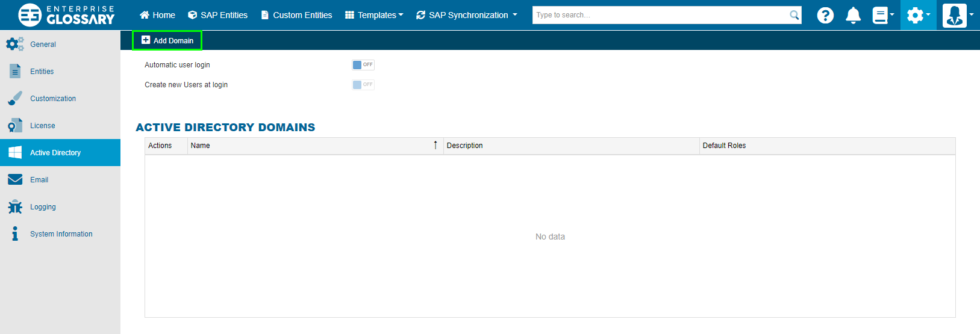Viewport: 980px width, 334px height.
Task: Open the notifications bell icon
Action: tap(853, 15)
